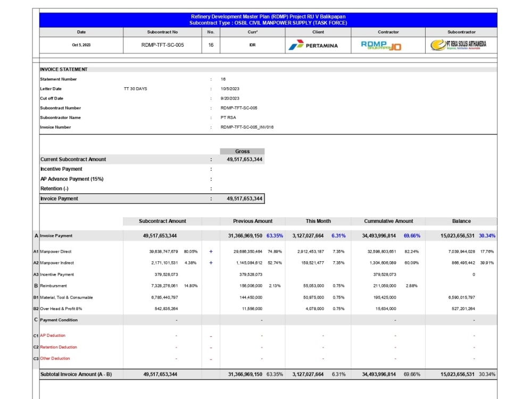This screenshot has height=399, width=532.
Task: Select the blue '69.66%' cumulative percentage
Action: tap(412, 236)
